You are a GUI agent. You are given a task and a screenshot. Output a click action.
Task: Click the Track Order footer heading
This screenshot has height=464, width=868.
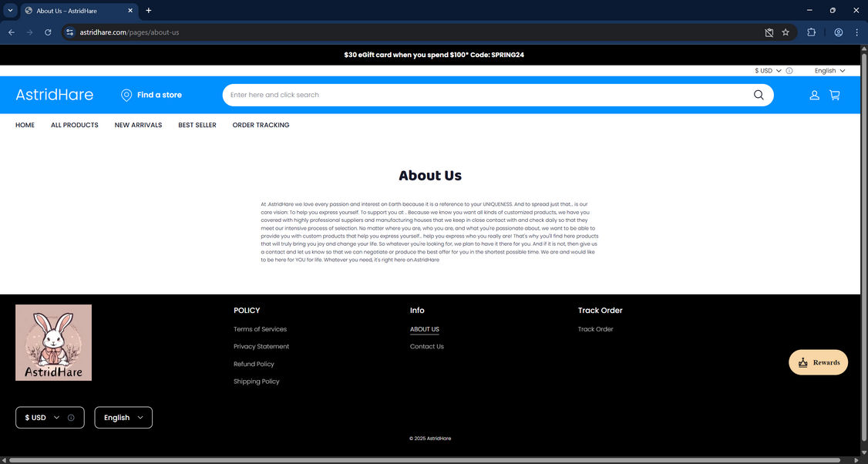tap(600, 311)
